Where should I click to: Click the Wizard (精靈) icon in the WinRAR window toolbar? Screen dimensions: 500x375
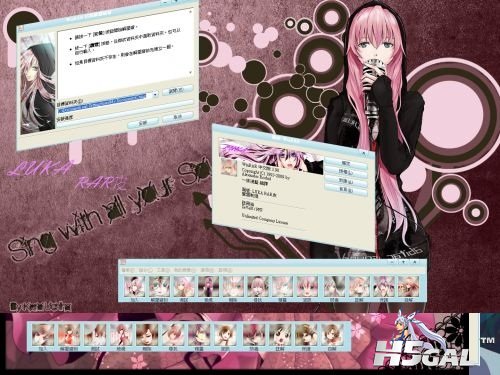point(282,287)
